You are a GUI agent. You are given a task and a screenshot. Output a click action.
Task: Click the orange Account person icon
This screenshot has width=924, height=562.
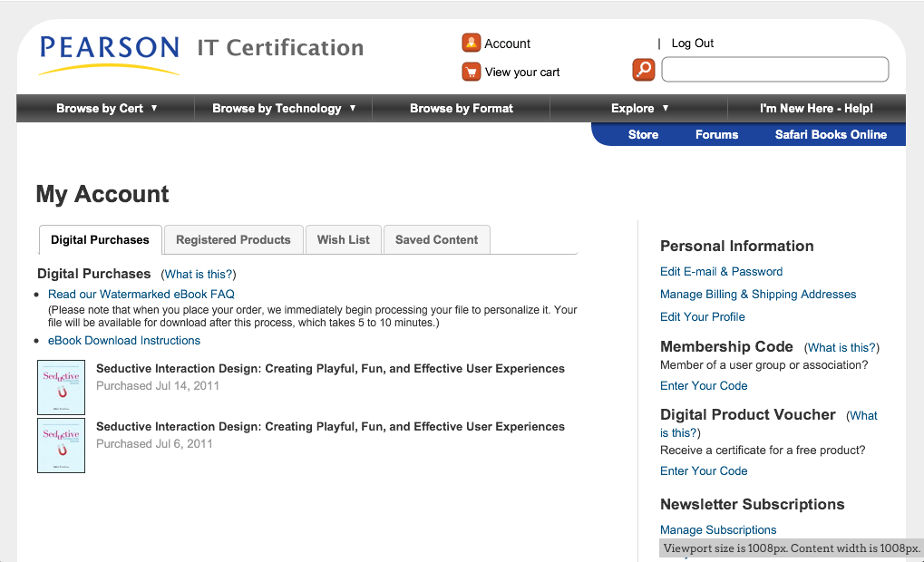(x=471, y=43)
